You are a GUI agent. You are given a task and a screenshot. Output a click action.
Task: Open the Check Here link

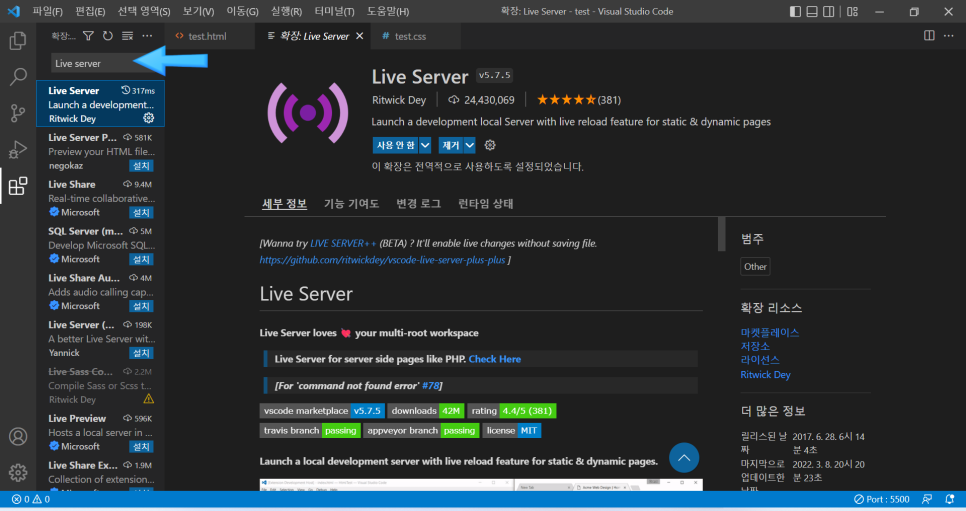(495, 359)
